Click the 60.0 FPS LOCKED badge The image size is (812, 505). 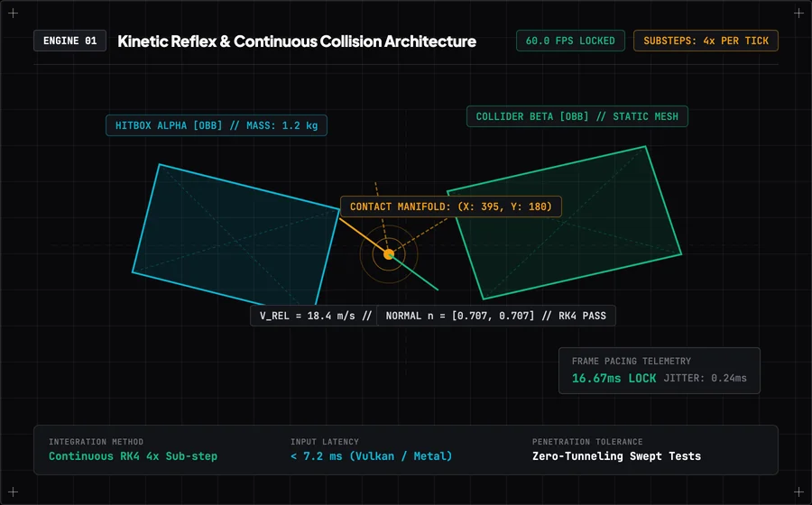tap(570, 41)
